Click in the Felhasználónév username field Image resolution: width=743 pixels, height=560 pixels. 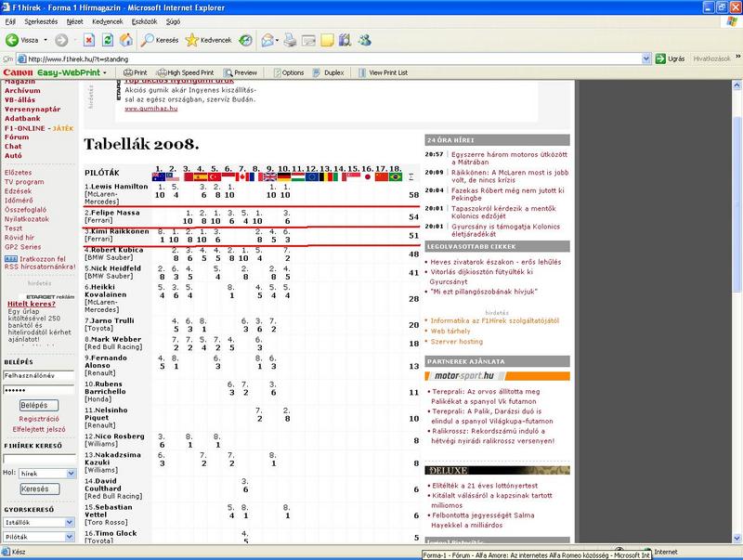39,375
